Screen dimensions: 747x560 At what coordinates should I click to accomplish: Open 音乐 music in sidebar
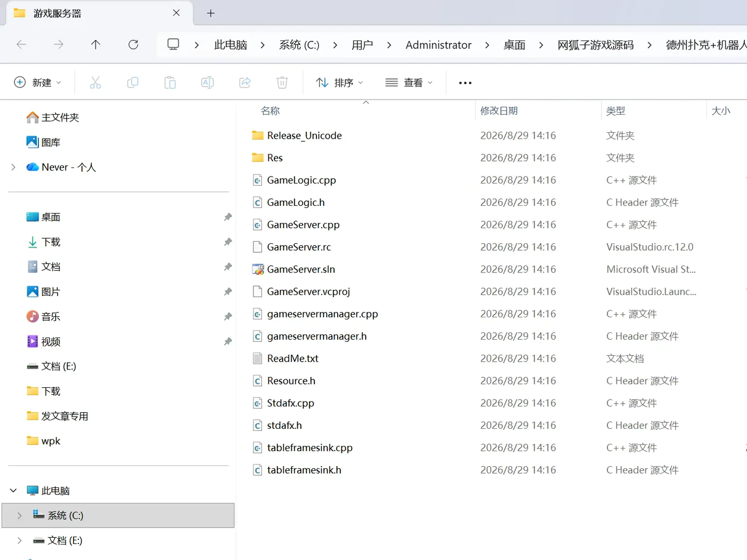click(x=43, y=317)
